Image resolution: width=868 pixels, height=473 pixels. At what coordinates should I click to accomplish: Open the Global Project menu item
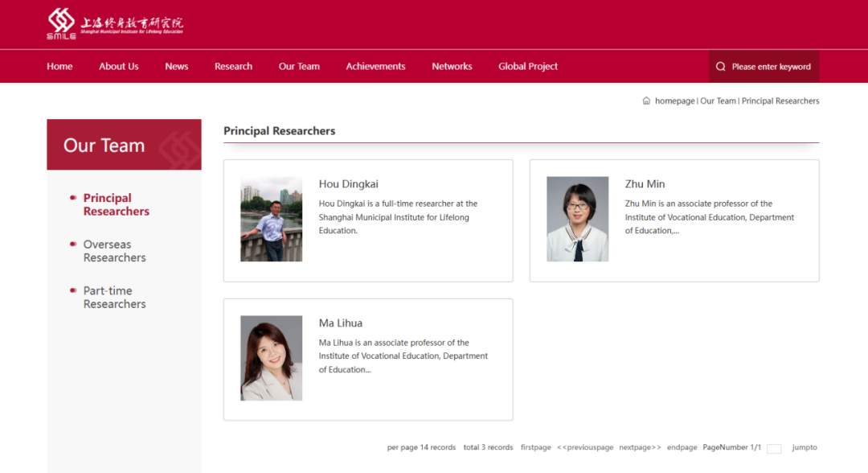527,67
